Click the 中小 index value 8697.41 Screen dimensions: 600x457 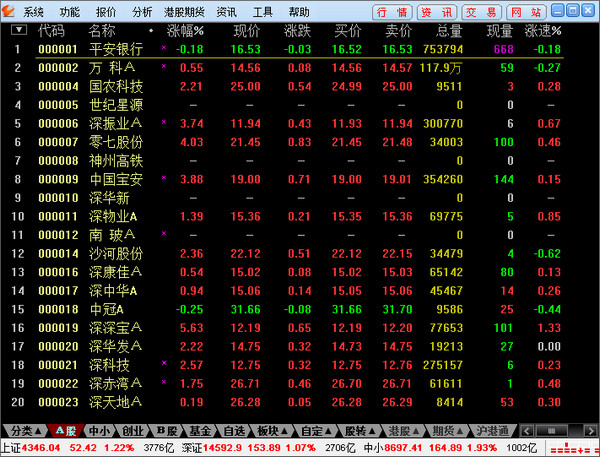403,447
